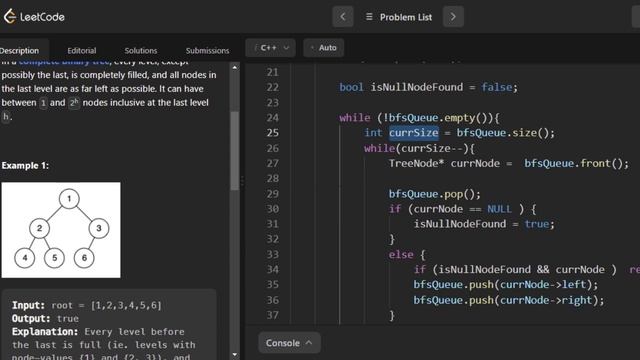Click 'bfsQueue.pop();' on line 29
Screen dimensions: 640x360
(x=435, y=194)
